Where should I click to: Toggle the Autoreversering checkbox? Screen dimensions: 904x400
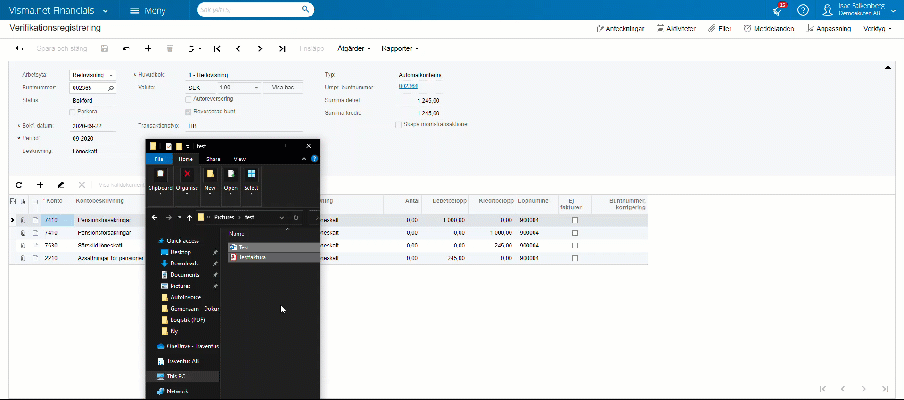[189, 99]
